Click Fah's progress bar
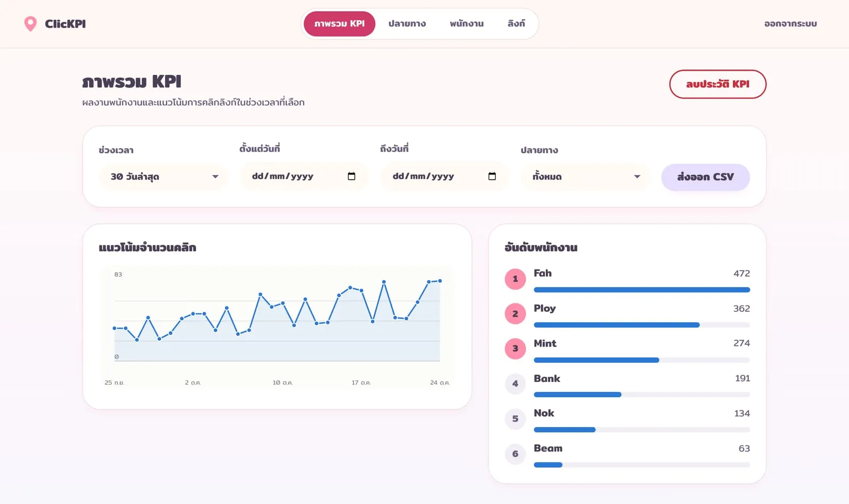Viewport: 849px width, 504px height. 642,290
